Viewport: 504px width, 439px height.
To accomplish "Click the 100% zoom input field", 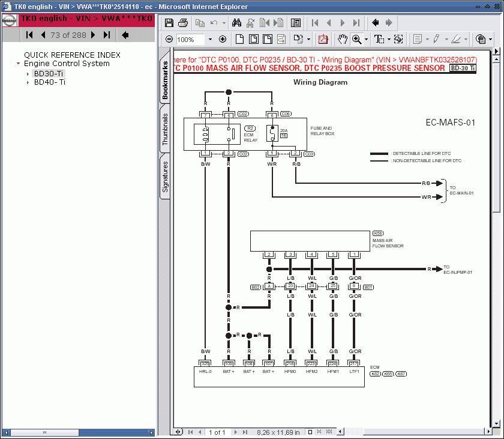I will tap(190, 40).
